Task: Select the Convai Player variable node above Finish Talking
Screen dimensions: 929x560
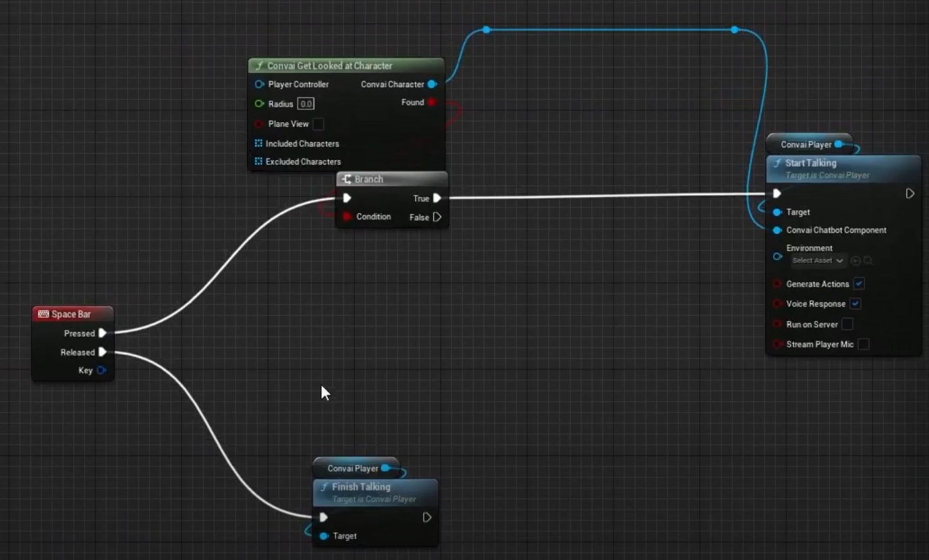Action: tap(356, 468)
